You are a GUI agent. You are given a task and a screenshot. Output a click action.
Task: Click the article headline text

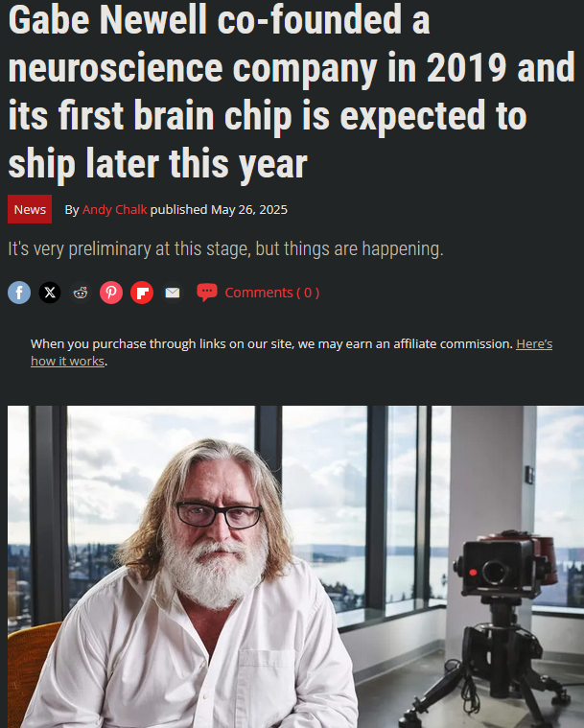(292, 92)
